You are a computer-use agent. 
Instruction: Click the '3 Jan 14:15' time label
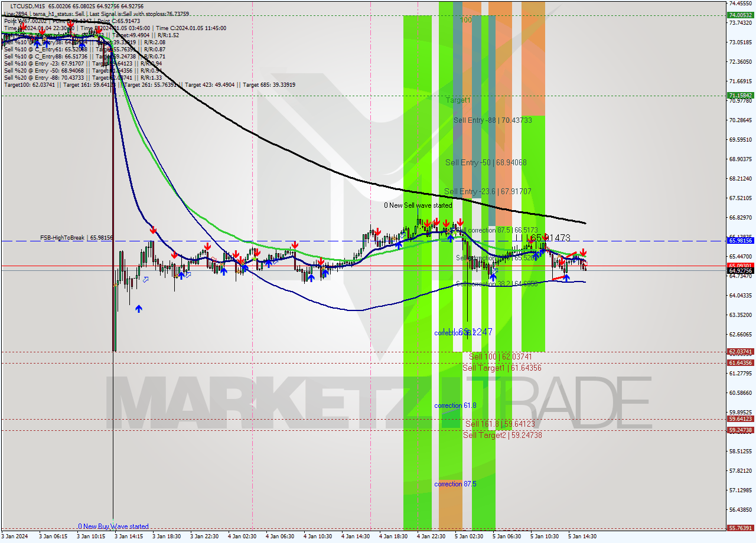129,537
